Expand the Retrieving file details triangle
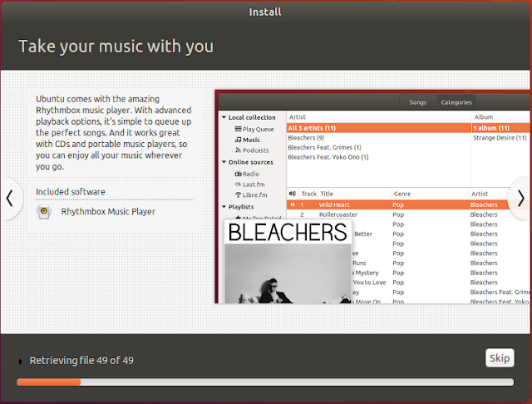The image size is (532, 404). point(20,362)
